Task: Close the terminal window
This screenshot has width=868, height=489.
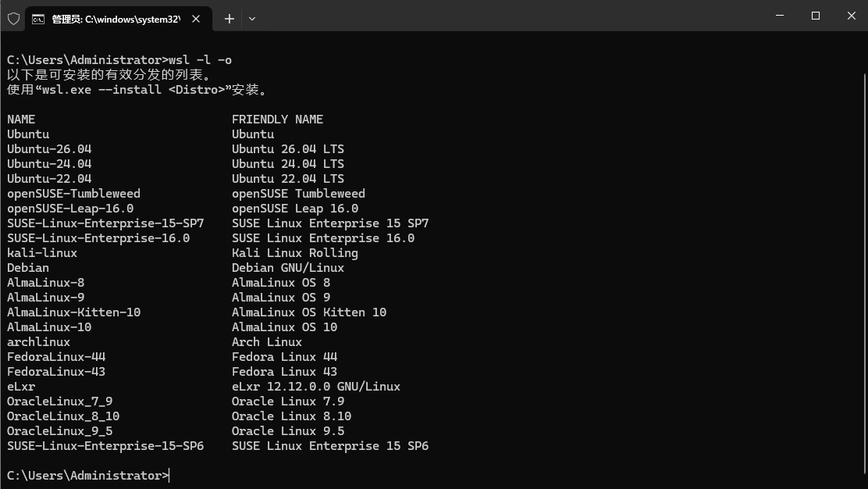Action: [x=852, y=16]
